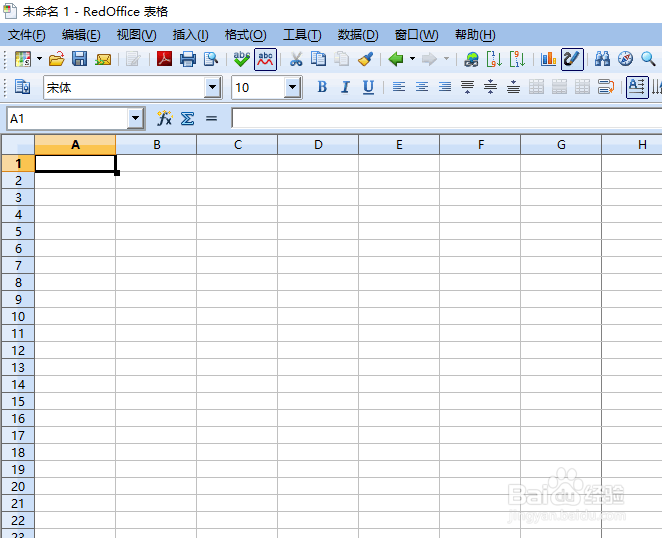
Task: Click the Name Box showing A1
Action: [x=68, y=119]
